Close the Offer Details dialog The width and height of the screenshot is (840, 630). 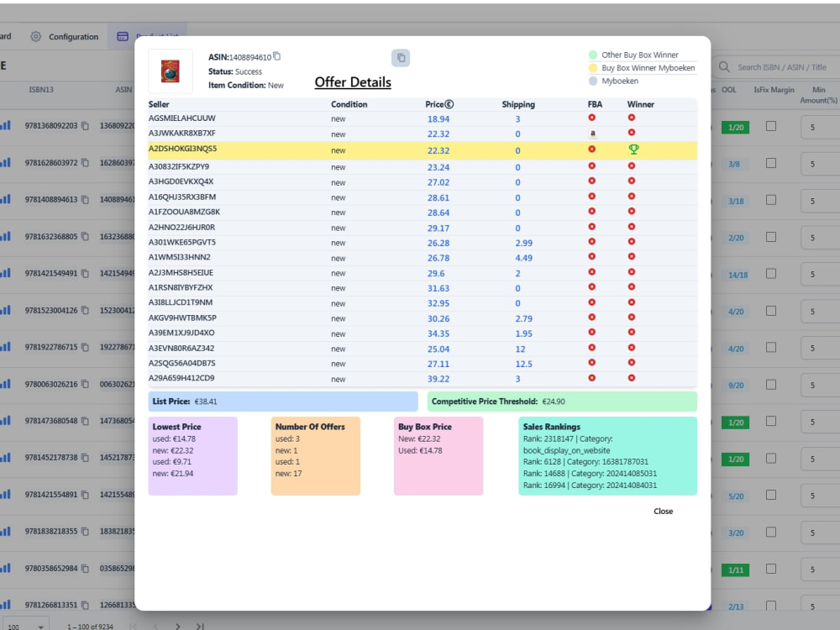tap(664, 511)
